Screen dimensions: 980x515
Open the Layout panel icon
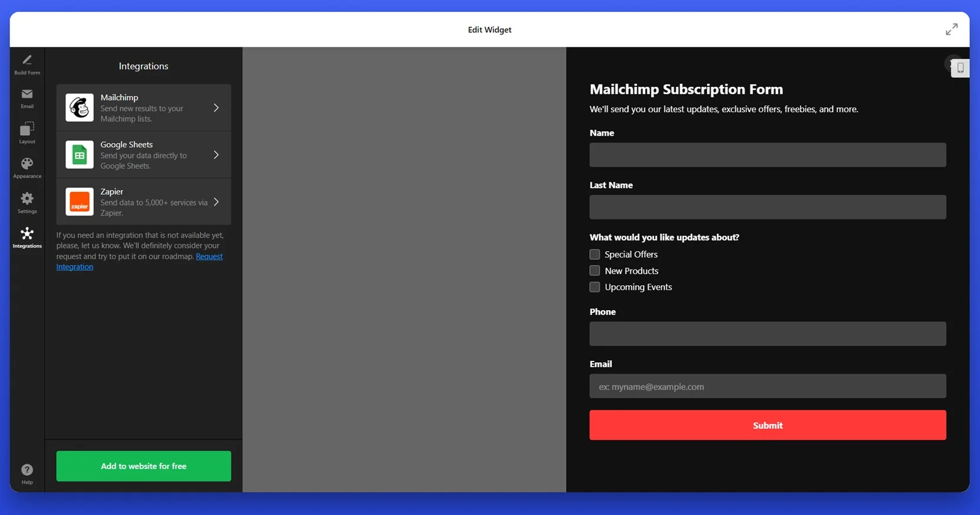click(x=27, y=129)
